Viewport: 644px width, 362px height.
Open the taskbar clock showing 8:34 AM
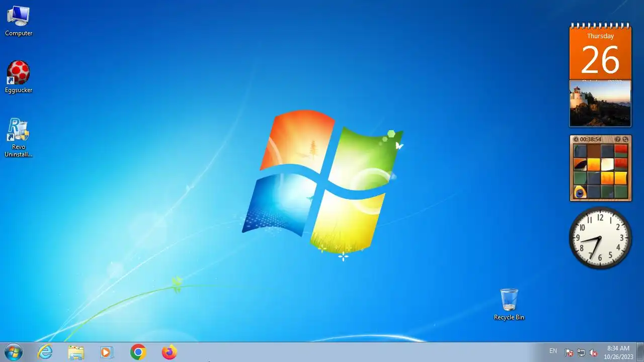click(618, 352)
